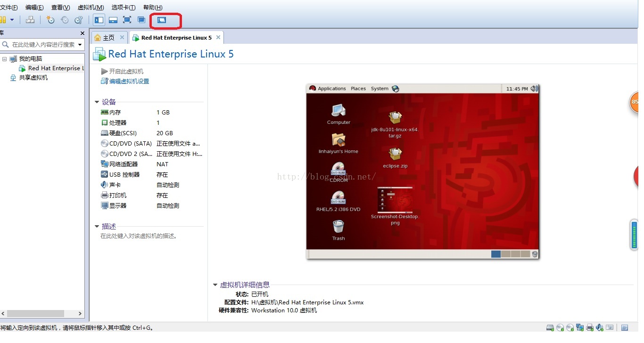Switch to Unity mode toolbar icon

point(141,20)
